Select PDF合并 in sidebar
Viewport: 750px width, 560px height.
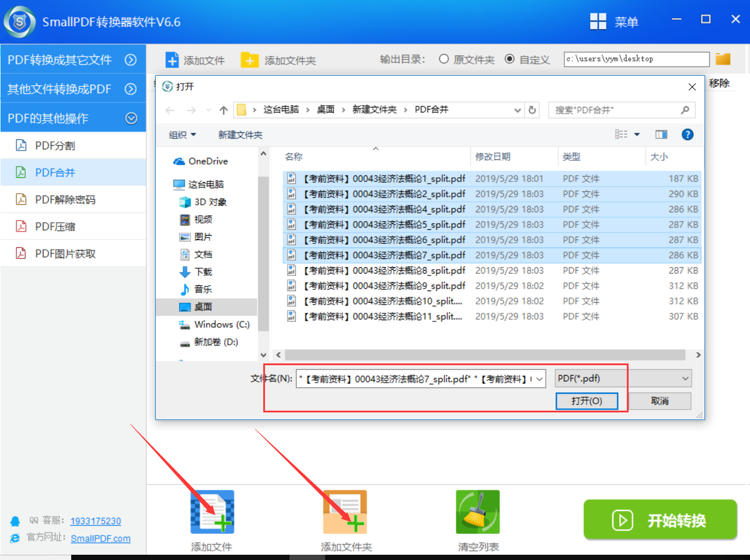coord(73,172)
